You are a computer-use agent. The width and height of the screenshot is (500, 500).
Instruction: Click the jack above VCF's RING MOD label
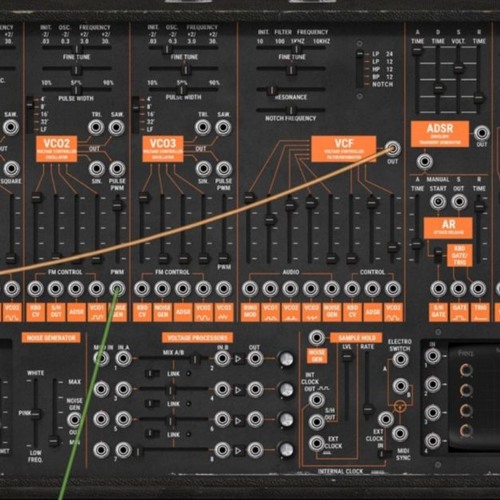click(x=250, y=289)
